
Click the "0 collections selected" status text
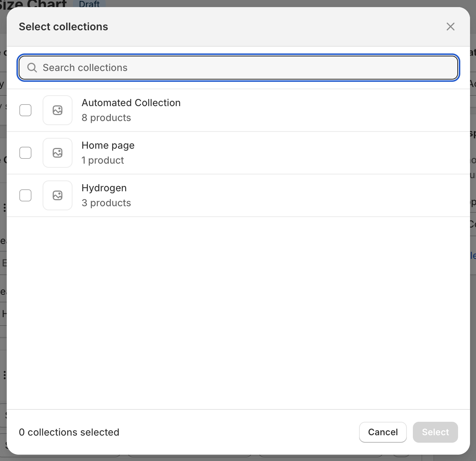[69, 432]
